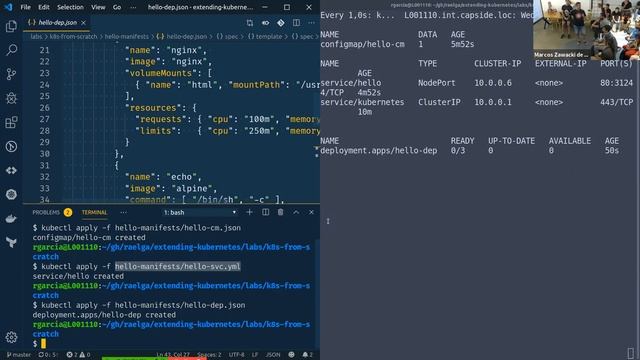Open notifications bell in status bar

[x=307, y=355]
